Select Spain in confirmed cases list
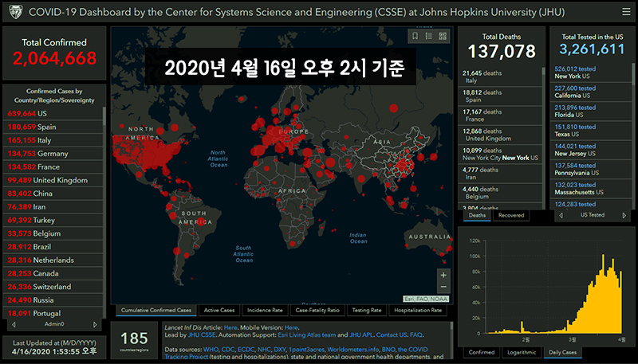This screenshot has height=364, width=638. click(x=53, y=127)
